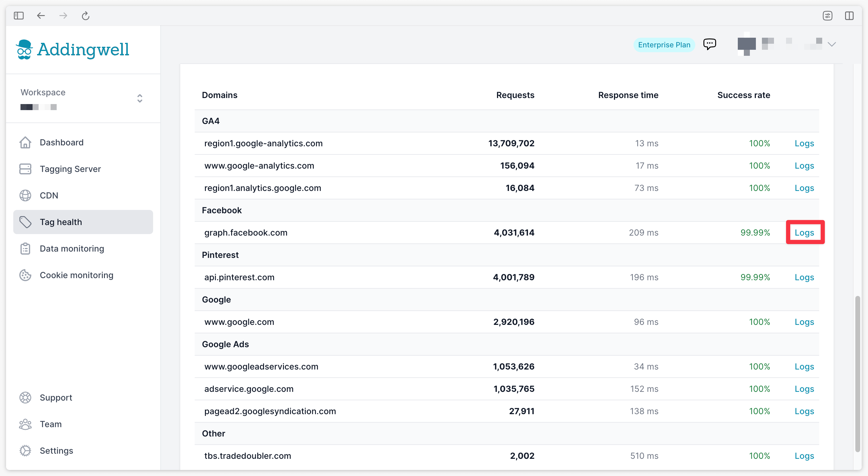Click the Pinterest group row
The image size is (868, 476).
[x=507, y=255]
